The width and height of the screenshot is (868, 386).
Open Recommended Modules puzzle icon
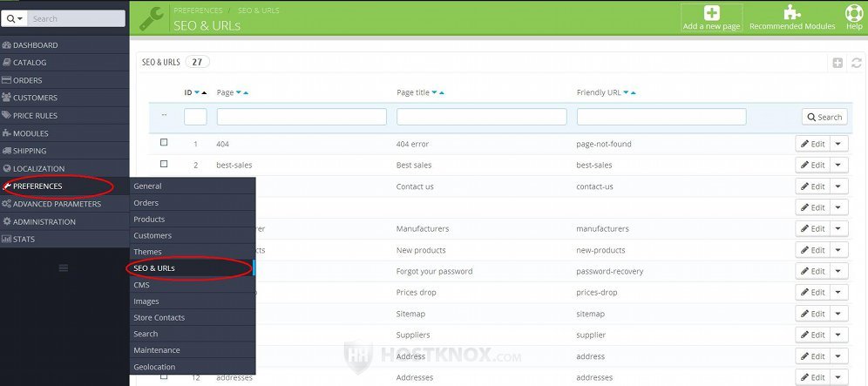(x=792, y=13)
